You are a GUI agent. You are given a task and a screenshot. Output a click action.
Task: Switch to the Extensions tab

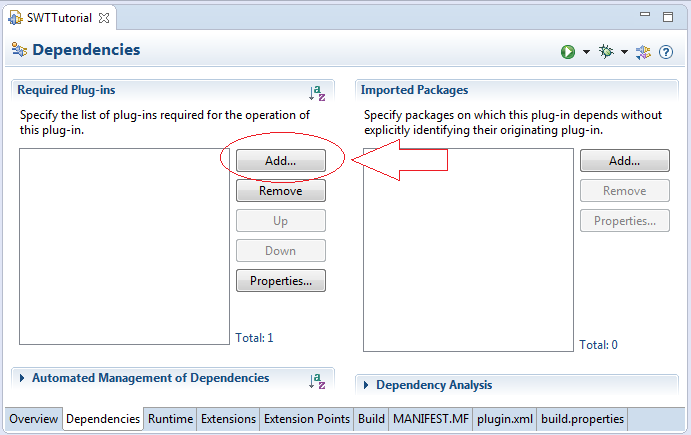point(228,419)
